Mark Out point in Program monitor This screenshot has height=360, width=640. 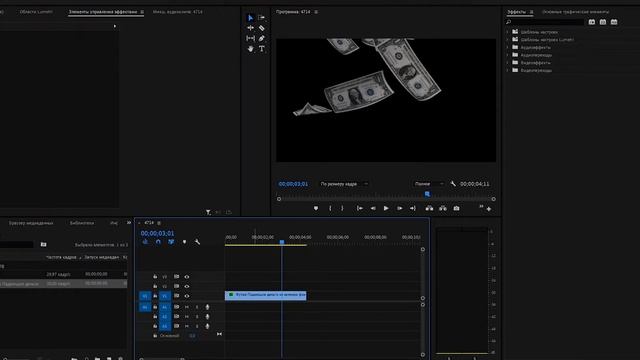pos(342,208)
